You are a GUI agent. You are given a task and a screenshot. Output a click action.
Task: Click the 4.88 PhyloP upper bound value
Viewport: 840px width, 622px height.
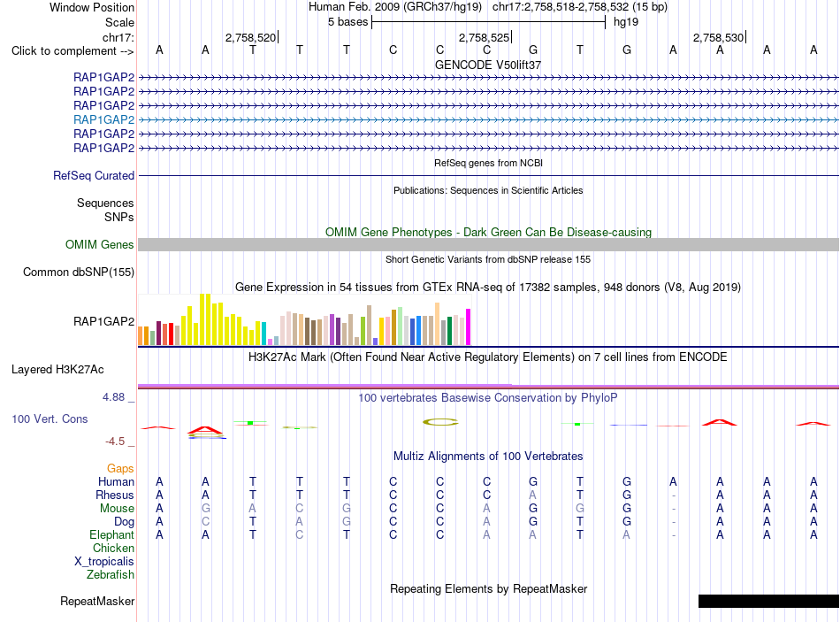coord(113,397)
